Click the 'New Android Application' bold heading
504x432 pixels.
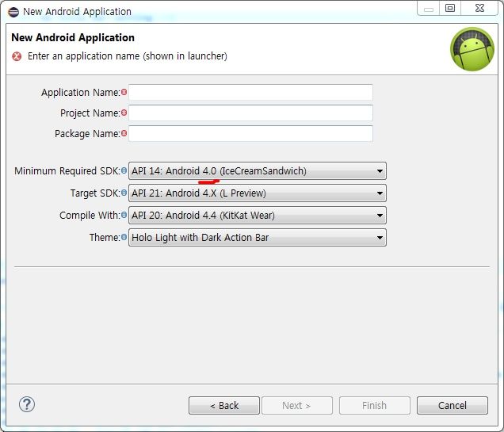click(73, 37)
